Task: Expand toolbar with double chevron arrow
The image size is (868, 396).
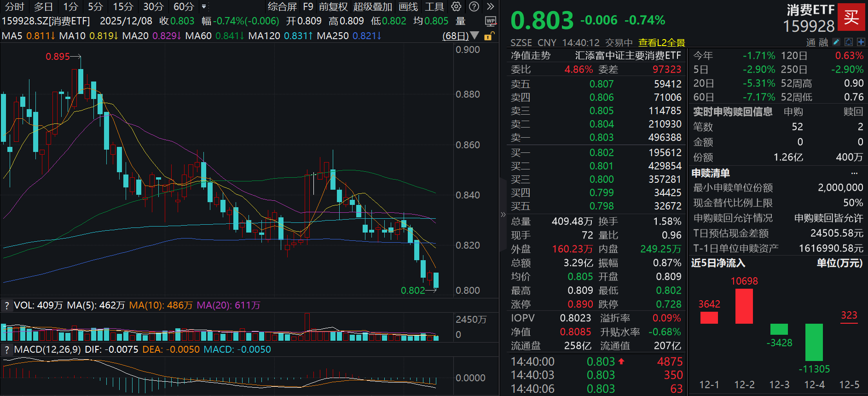Action: [491, 6]
